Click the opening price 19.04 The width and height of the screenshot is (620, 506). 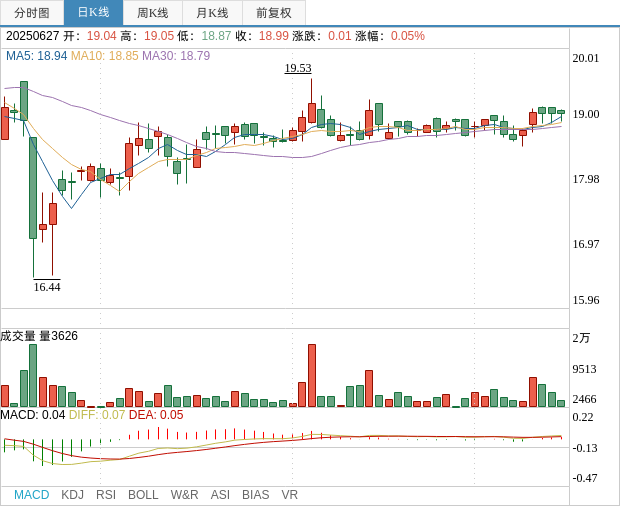[102, 36]
